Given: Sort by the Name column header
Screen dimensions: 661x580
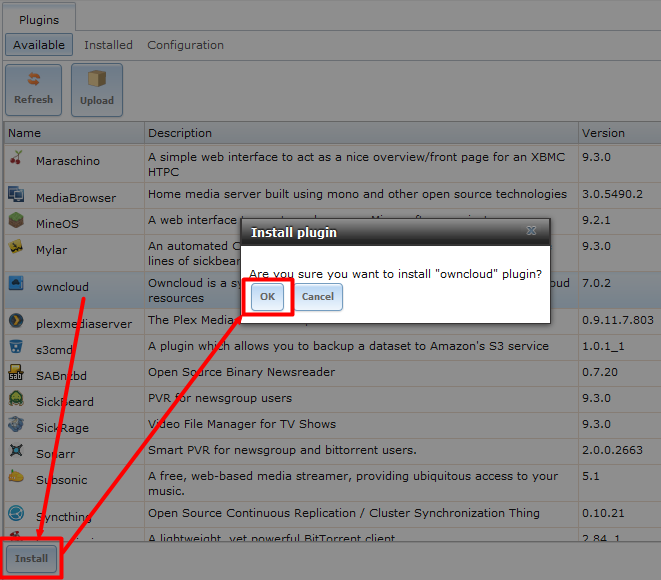Looking at the screenshot, I should click(x=74, y=133).
